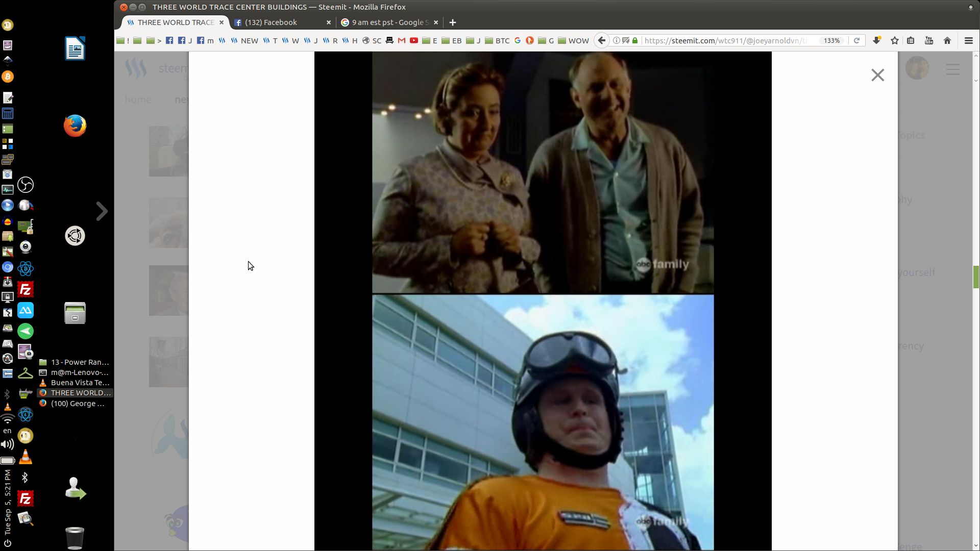Close the enlarged image overlay with X
The width and height of the screenshot is (980, 551).
point(877,75)
